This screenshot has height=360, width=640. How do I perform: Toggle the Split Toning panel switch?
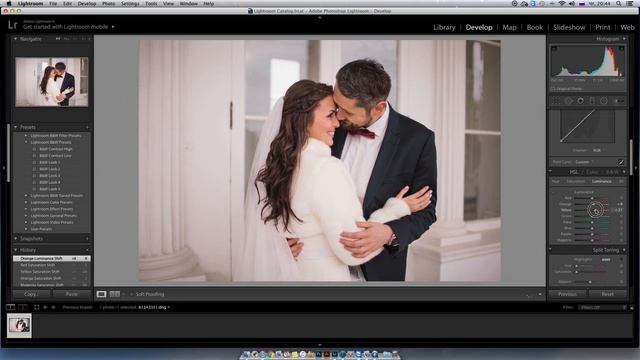tap(551, 250)
